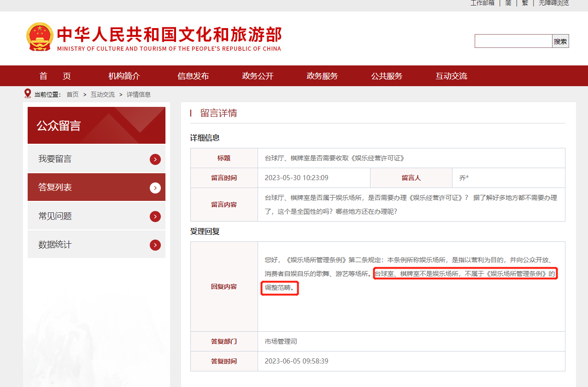The height and width of the screenshot is (387, 588).
Task: Click the 留言详情 section heading
Action: (218, 113)
